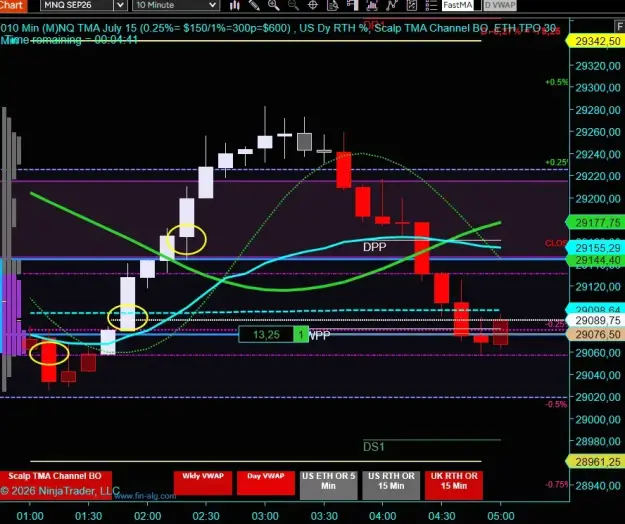
Task: Select the green 29177,75 price marker
Action: (x=596, y=222)
